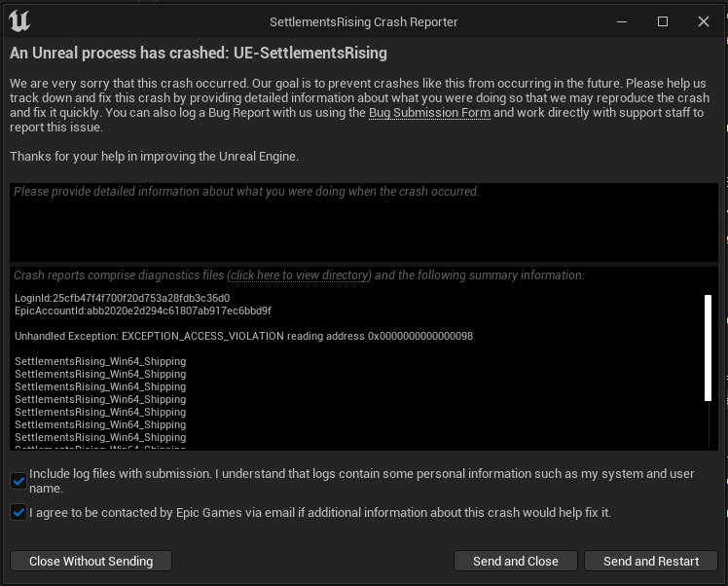The height and width of the screenshot is (586, 728).
Task: Click the Unhandled Exception access violation line
Action: coord(243,336)
